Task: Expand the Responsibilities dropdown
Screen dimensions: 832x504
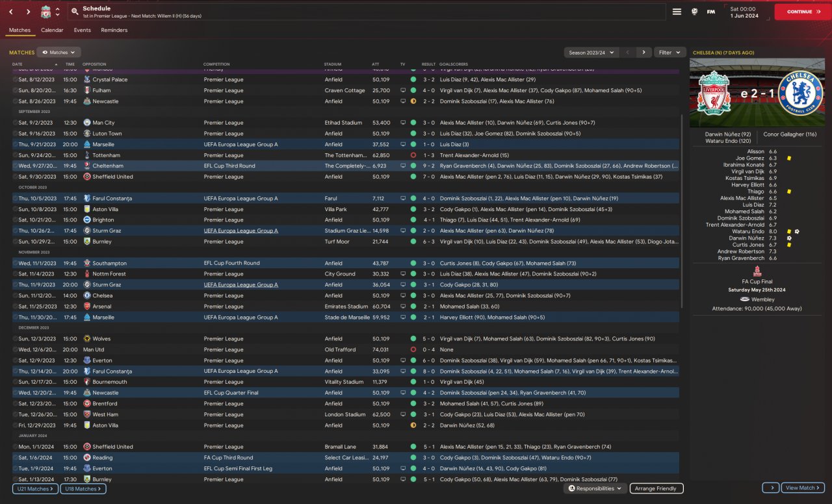Action: pos(595,488)
